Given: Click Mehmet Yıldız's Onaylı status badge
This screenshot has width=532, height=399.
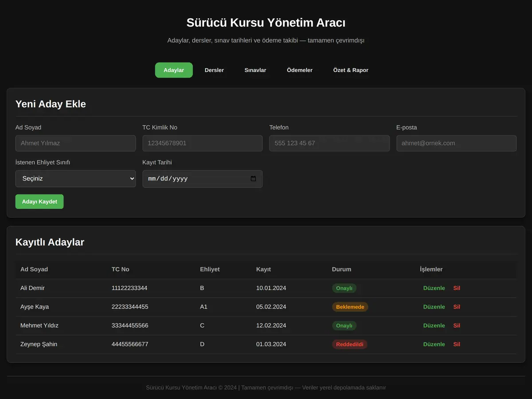Looking at the screenshot, I should pos(344,325).
